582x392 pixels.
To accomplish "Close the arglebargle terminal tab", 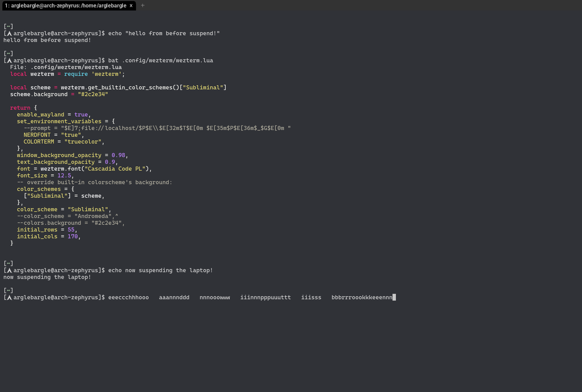I will click(x=131, y=5).
